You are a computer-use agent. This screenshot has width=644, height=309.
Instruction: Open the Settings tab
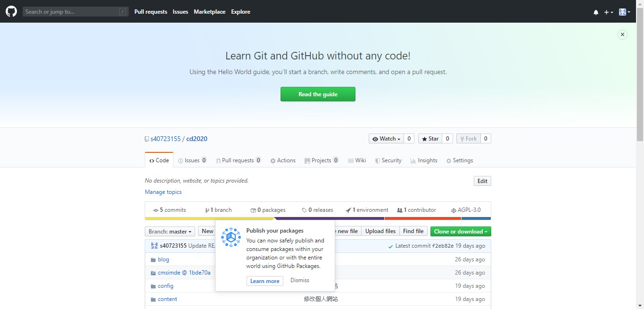460,160
